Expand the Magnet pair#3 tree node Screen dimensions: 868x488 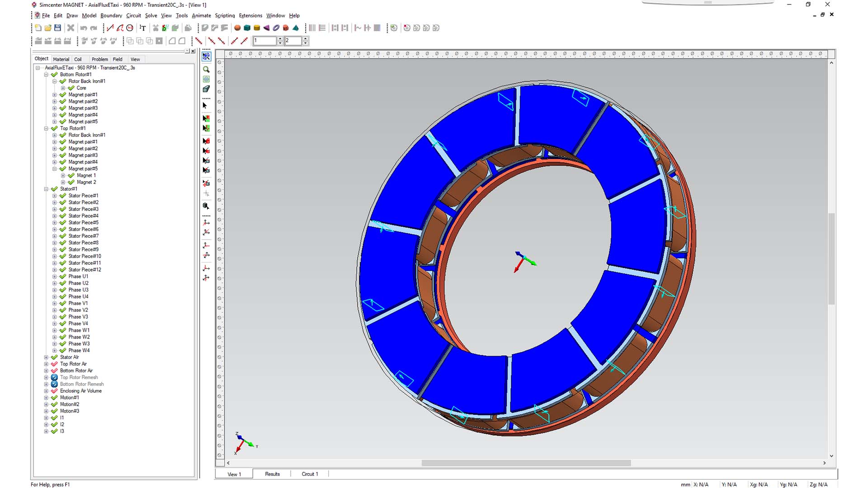54,108
